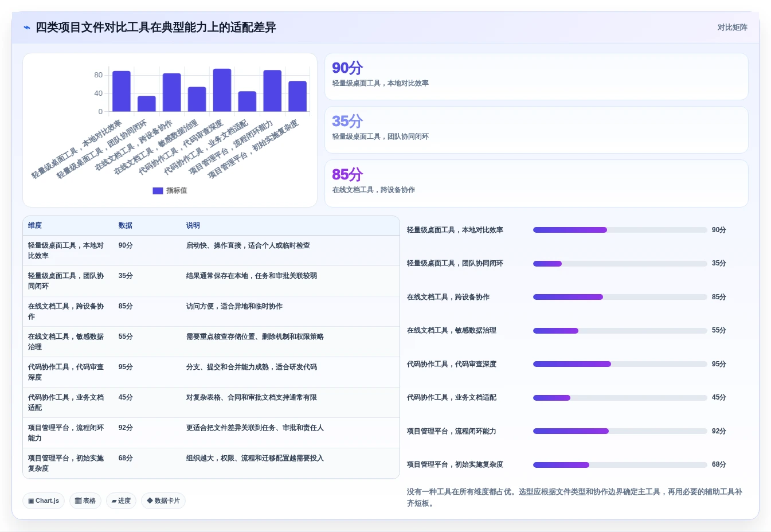The image size is (771, 532).
Task: Click description 组织越大，权限、流程和迁移配置越需要投入
Action: [255, 458]
